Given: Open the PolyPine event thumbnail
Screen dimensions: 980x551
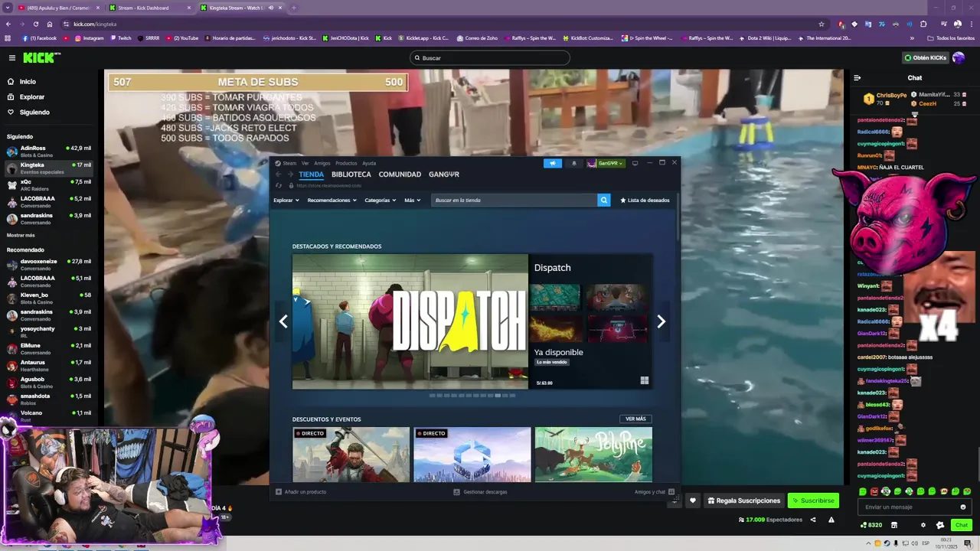Looking at the screenshot, I should click(x=593, y=455).
